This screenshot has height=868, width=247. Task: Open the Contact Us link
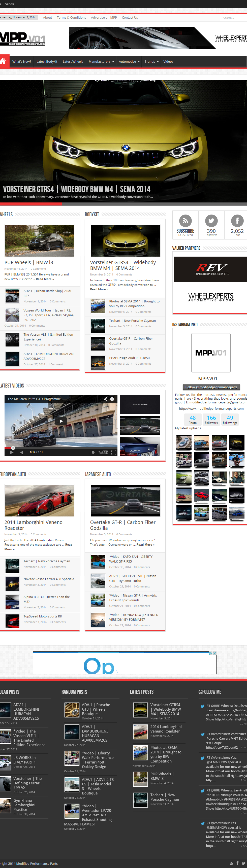[130, 18]
